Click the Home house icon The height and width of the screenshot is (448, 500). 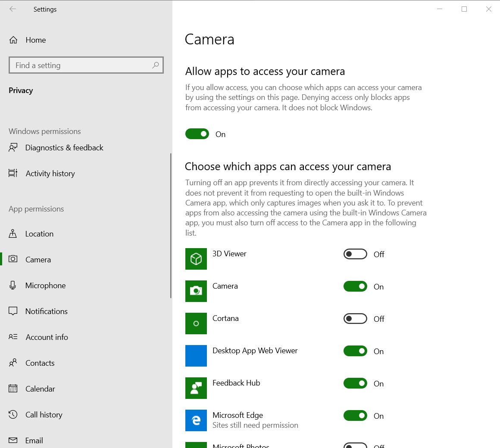13,40
